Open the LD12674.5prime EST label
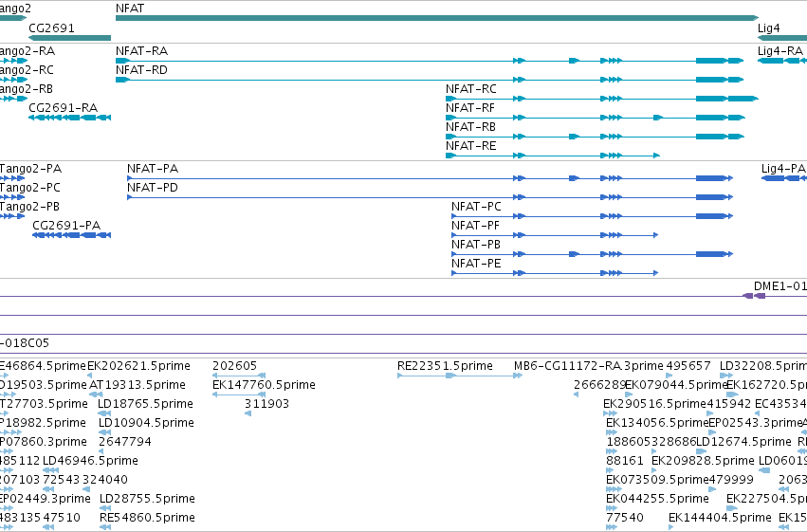This screenshot has height=532, width=807. click(743, 442)
